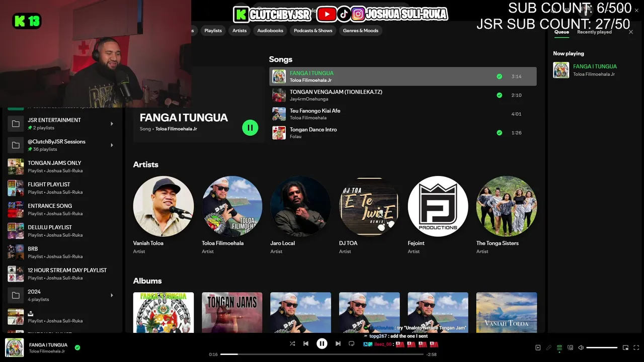Click the YouTube icon in the stream overlay
The height and width of the screenshot is (362, 644).
pos(327,14)
